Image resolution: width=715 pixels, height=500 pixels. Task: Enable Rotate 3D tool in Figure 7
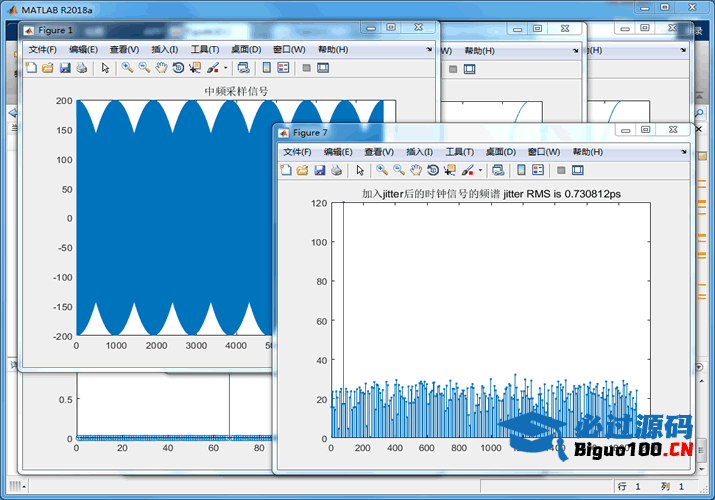[433, 170]
